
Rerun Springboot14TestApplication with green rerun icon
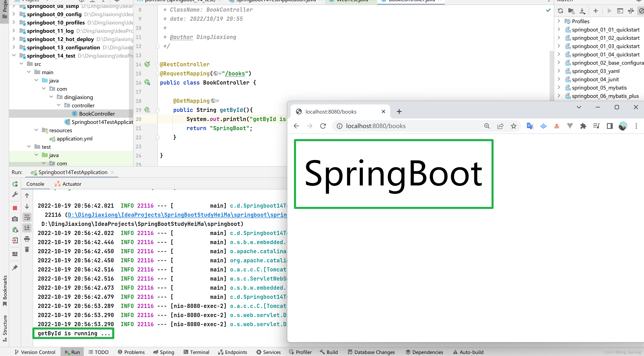pyautogui.click(x=15, y=184)
